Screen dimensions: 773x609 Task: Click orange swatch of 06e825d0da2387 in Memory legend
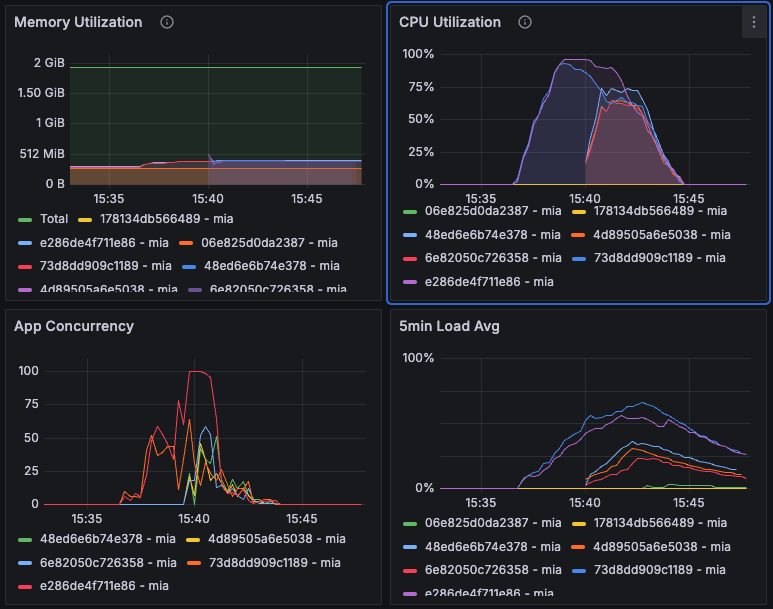185,242
